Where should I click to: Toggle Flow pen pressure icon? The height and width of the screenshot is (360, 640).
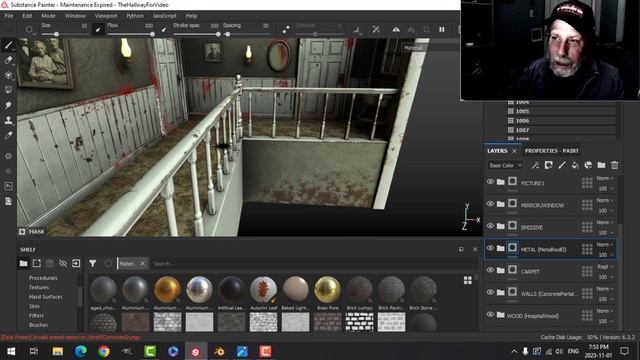[164, 29]
